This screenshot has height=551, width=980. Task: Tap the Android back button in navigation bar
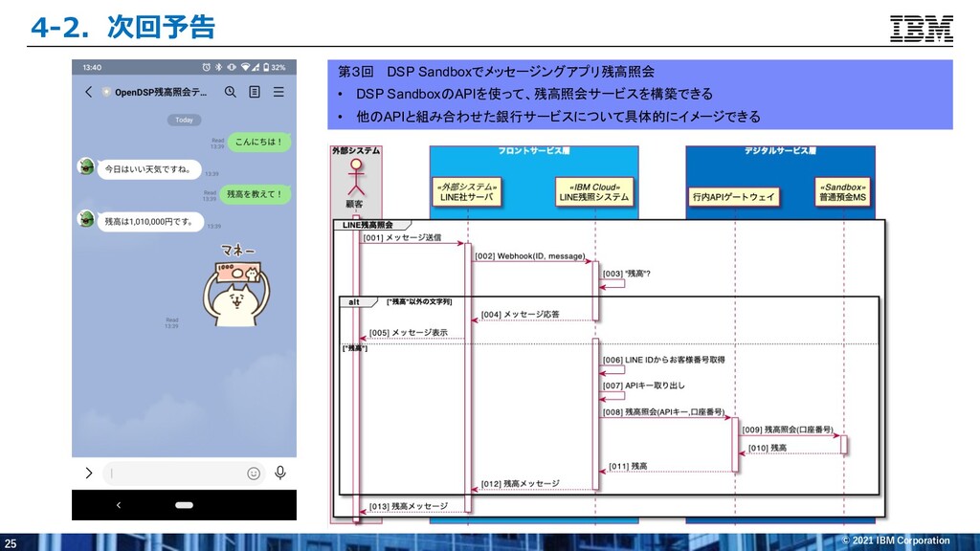coord(119,505)
